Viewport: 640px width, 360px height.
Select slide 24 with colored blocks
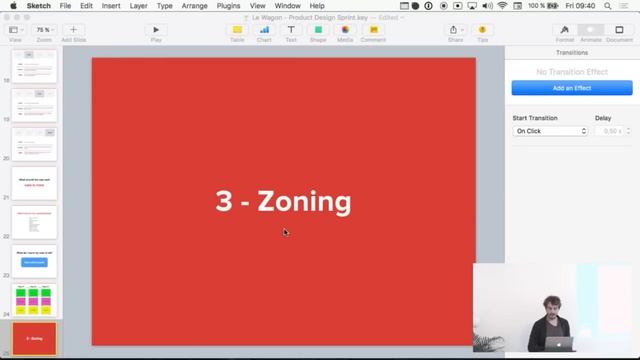[34, 300]
